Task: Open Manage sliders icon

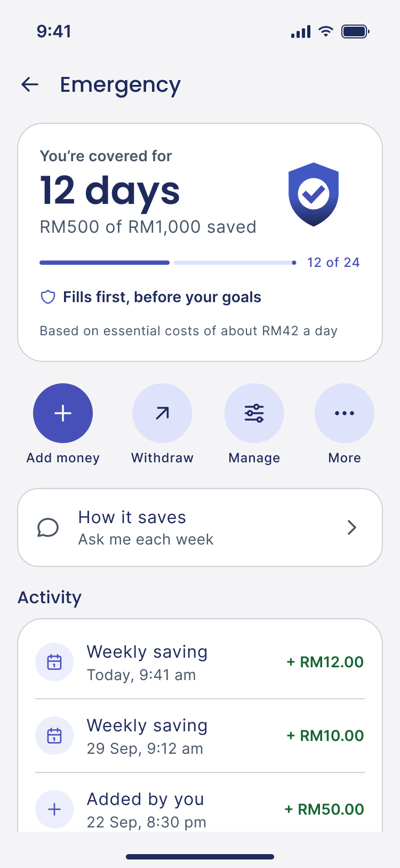Action: click(x=254, y=413)
